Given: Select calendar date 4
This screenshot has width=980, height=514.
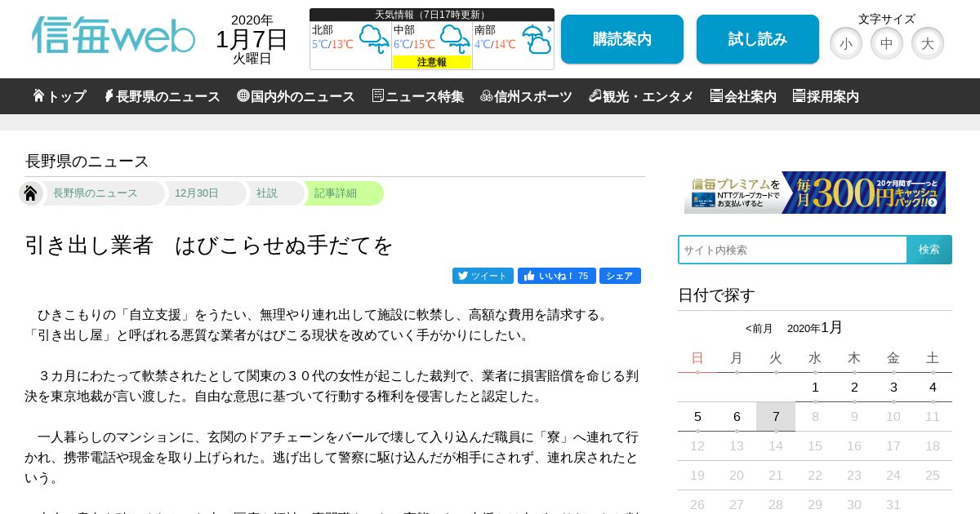Looking at the screenshot, I should [933, 388].
